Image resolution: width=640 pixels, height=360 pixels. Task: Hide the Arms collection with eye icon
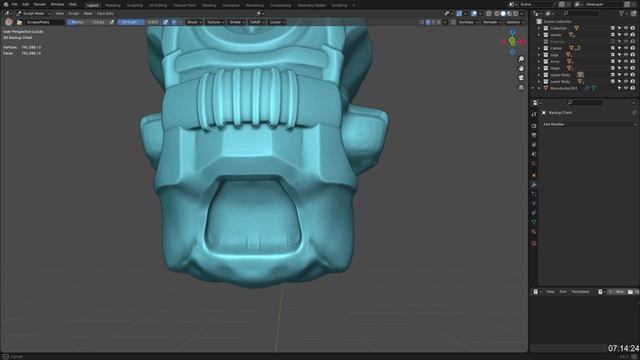pyautogui.click(x=626, y=62)
